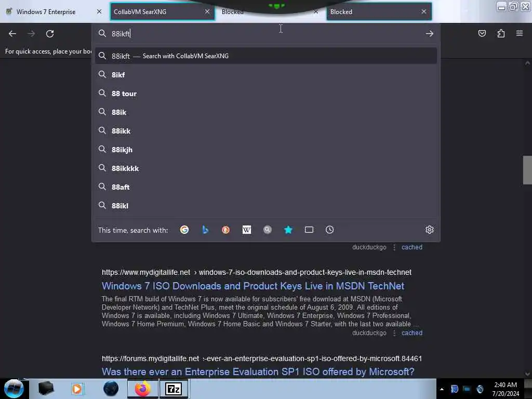Open 'Windows 7 ISO Downloads and Product Keys' result
This screenshot has height=399, width=532.
(x=253, y=286)
